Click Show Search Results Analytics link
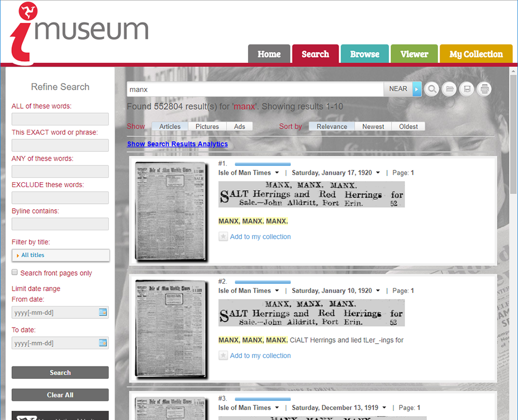 pos(177,144)
